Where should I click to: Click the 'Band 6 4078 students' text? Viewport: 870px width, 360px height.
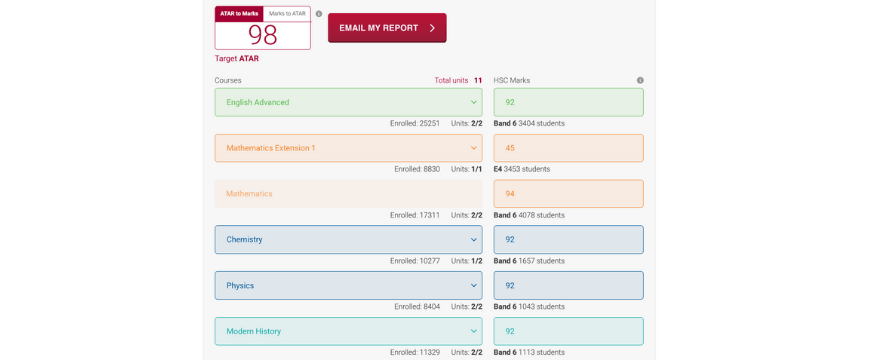529,215
